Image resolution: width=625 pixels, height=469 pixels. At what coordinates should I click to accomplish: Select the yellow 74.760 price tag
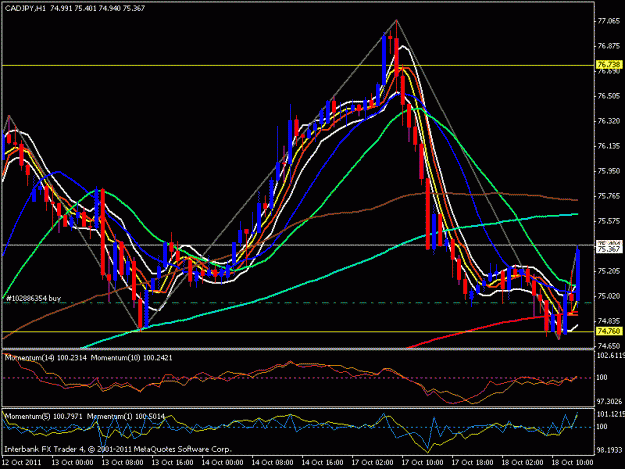[609, 331]
